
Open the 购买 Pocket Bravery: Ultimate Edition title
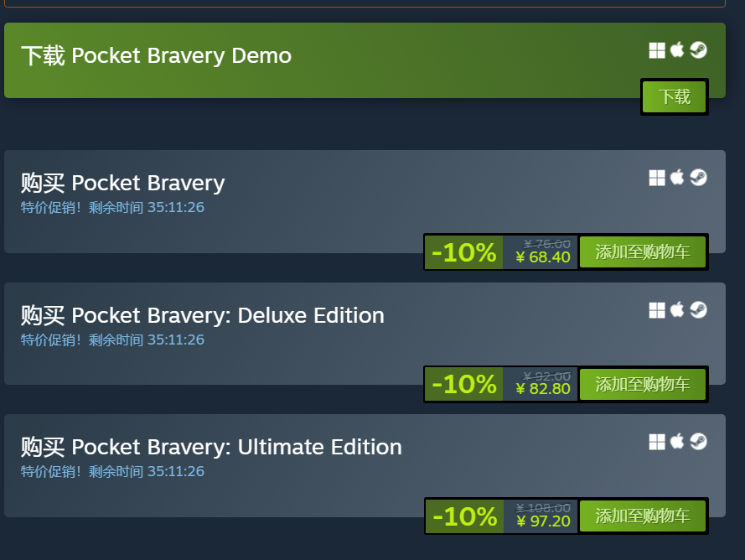pyautogui.click(x=211, y=447)
